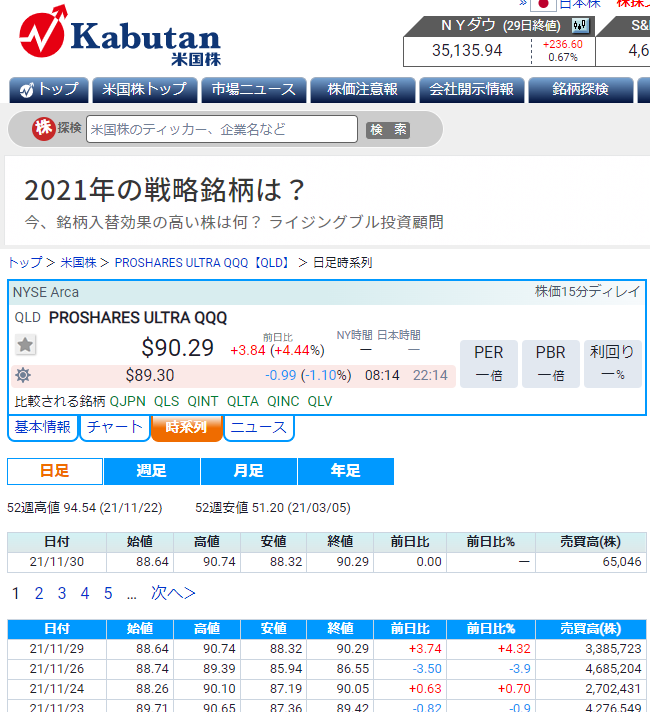Switch to the チャート tab
This screenshot has width=650, height=712.
(115, 427)
